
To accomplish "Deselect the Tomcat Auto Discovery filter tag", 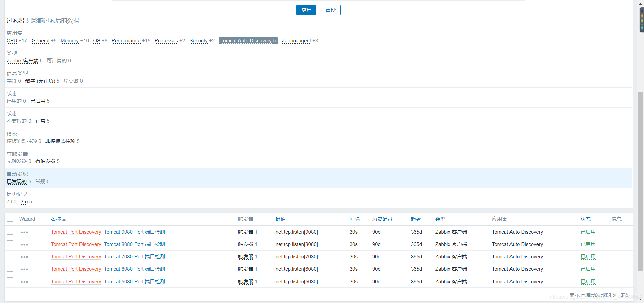I will point(248,41).
